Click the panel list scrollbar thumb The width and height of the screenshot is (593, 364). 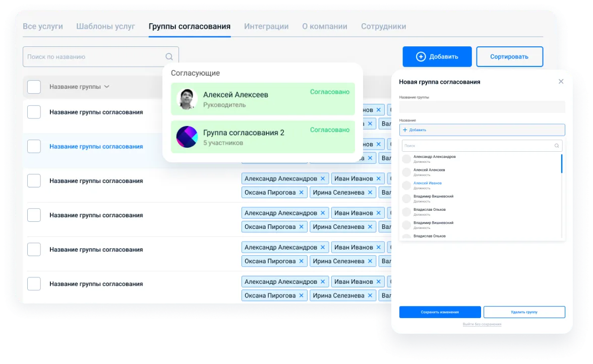click(562, 164)
